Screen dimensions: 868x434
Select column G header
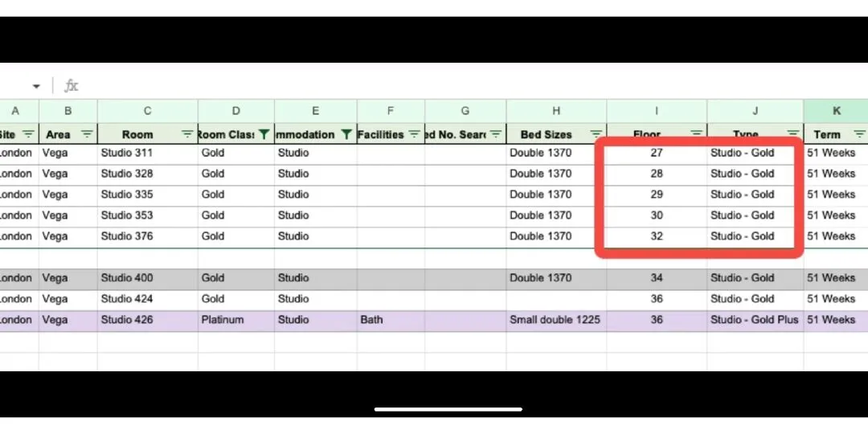pyautogui.click(x=465, y=111)
